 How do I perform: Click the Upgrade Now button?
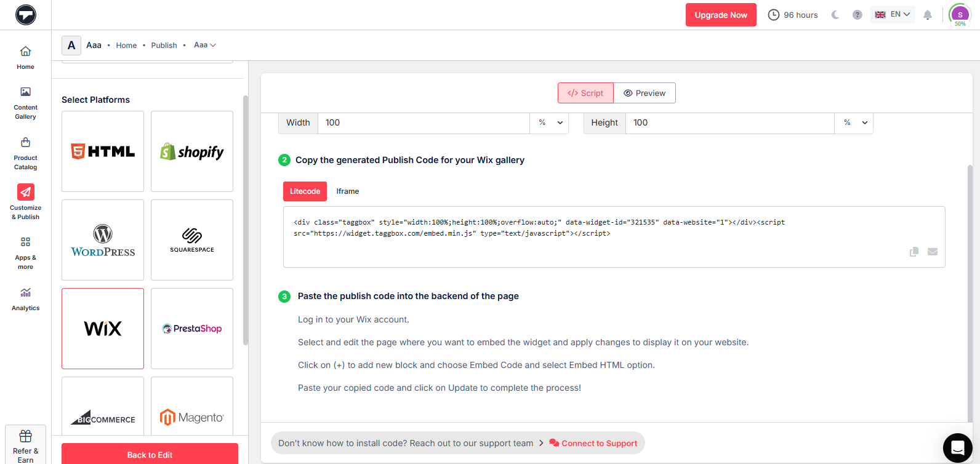(721, 15)
